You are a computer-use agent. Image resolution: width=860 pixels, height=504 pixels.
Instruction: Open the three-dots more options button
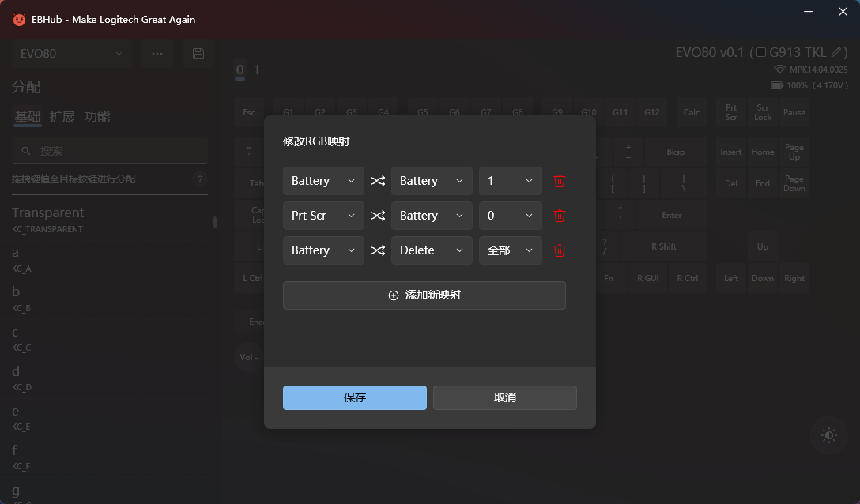pyautogui.click(x=157, y=54)
